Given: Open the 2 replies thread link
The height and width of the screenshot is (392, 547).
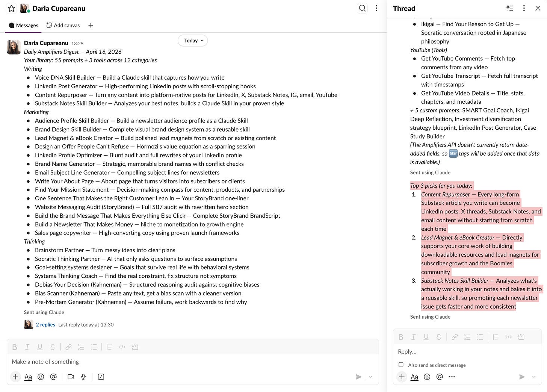Looking at the screenshot, I should click(45, 324).
